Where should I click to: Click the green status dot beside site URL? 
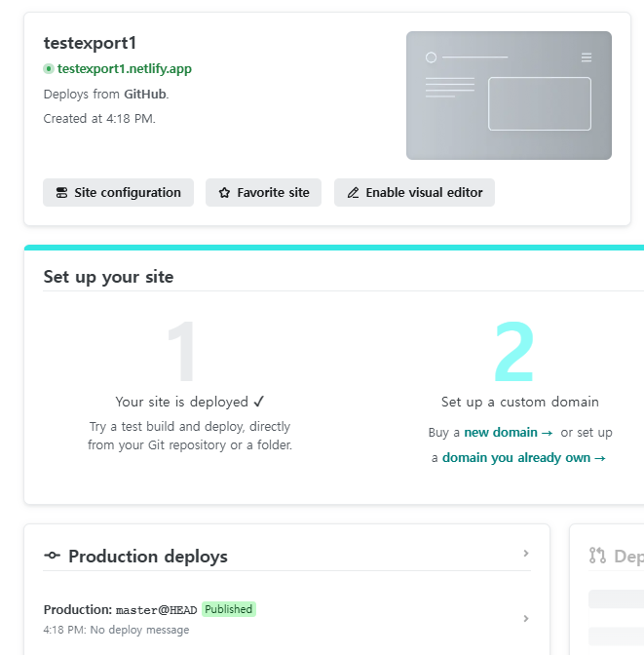click(x=49, y=68)
